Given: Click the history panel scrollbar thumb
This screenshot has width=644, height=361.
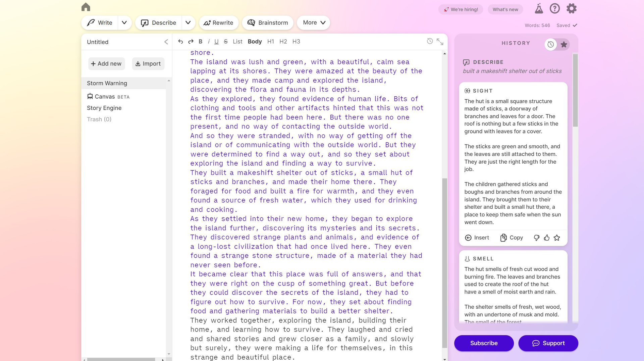Looking at the screenshot, I should pos(575,90).
